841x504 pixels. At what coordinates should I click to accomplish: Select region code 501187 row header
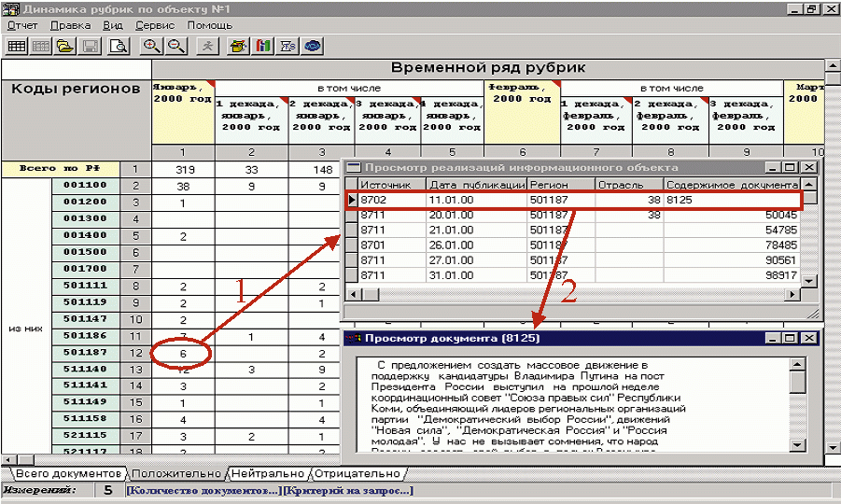(x=86, y=353)
